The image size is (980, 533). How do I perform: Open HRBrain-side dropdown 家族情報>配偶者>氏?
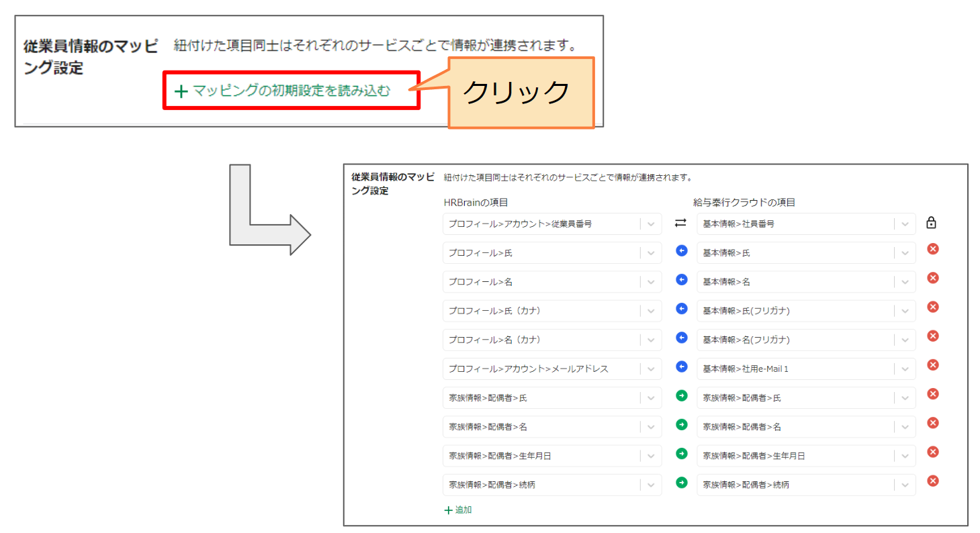552,398
